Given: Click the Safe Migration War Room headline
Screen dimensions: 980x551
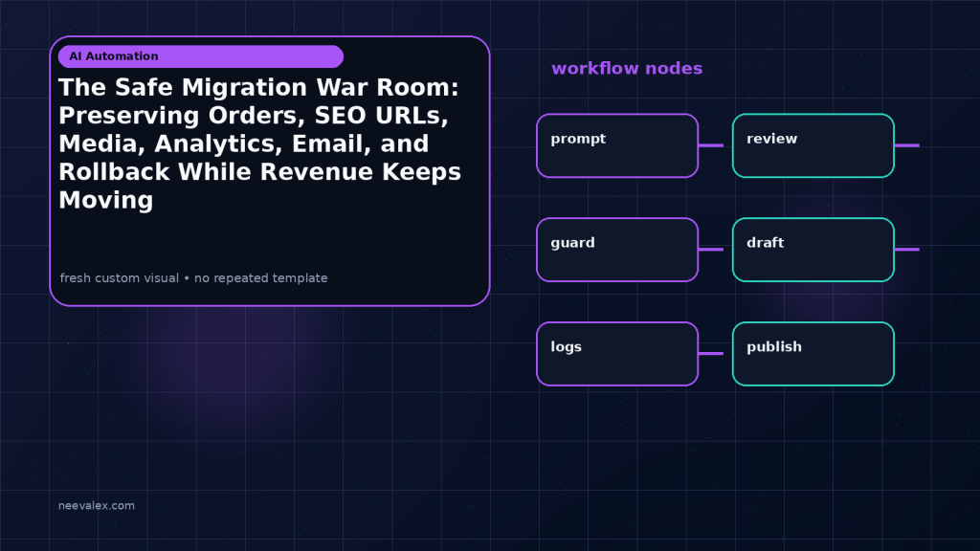Looking at the screenshot, I should (260, 143).
